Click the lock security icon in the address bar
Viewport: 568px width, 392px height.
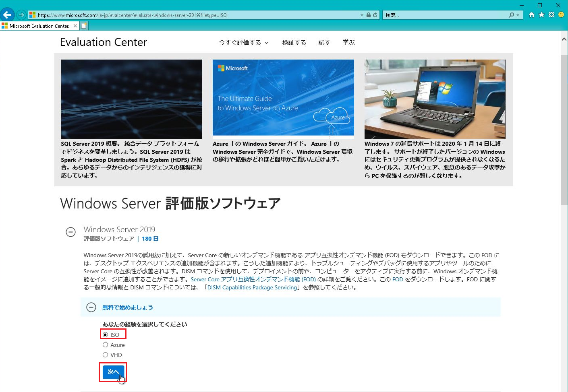tap(368, 15)
